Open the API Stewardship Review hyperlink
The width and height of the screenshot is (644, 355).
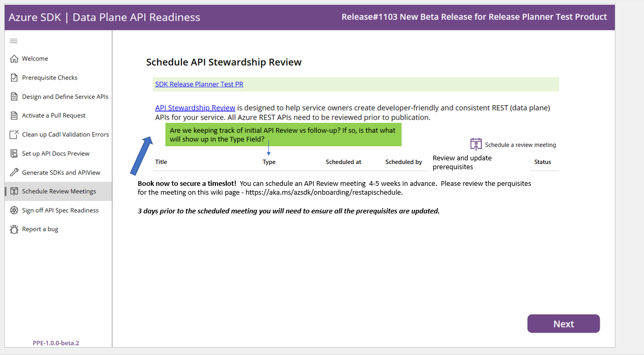pos(195,107)
